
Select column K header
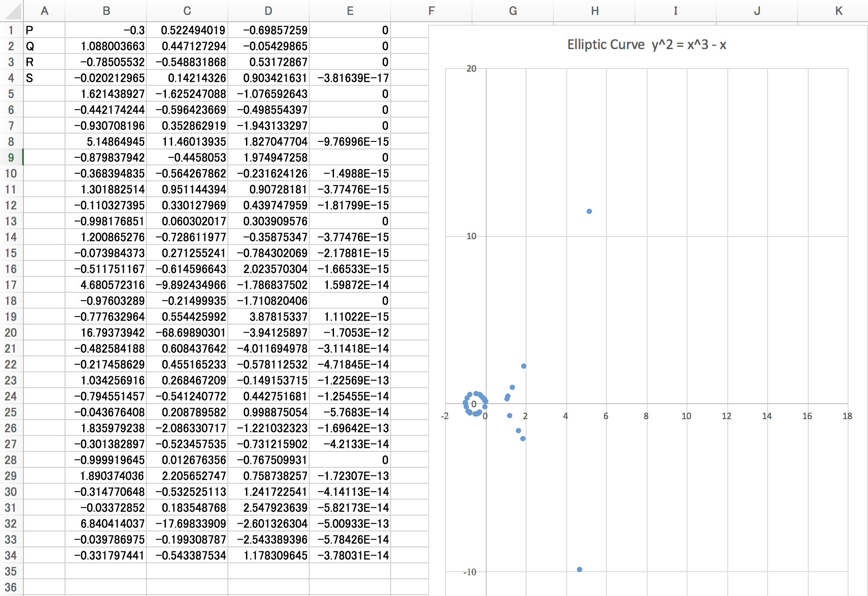point(838,11)
